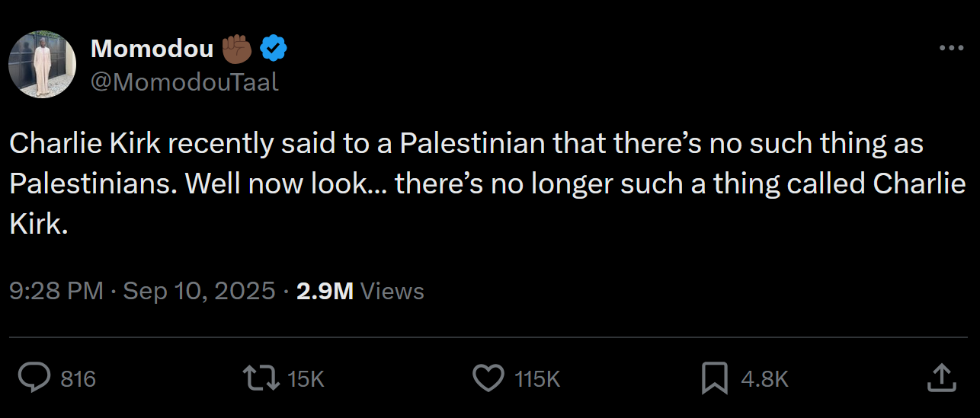This screenshot has height=418, width=980.
Task: Click the 816 reply count
Action: click(78, 378)
